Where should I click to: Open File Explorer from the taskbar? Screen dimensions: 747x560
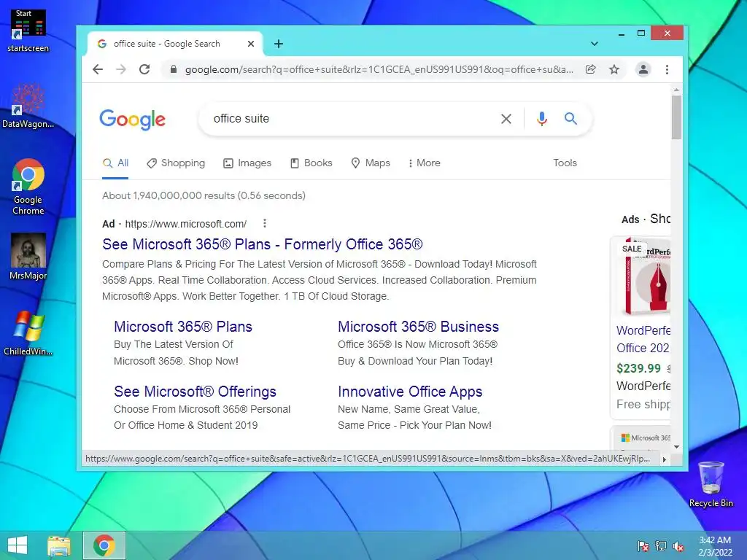(x=59, y=545)
